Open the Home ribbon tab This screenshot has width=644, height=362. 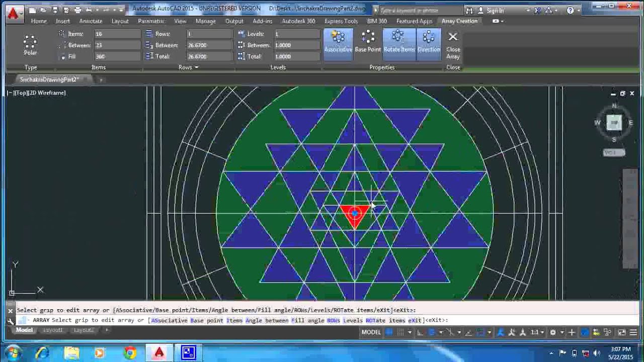[39, 21]
